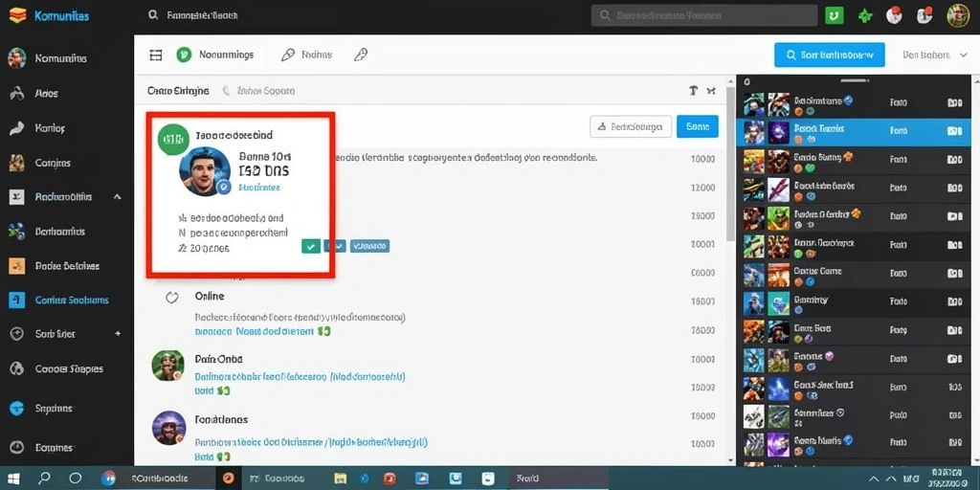Click the orange Bodse Sotahas sidebar icon
This screenshot has height=490, width=980.
17,266
